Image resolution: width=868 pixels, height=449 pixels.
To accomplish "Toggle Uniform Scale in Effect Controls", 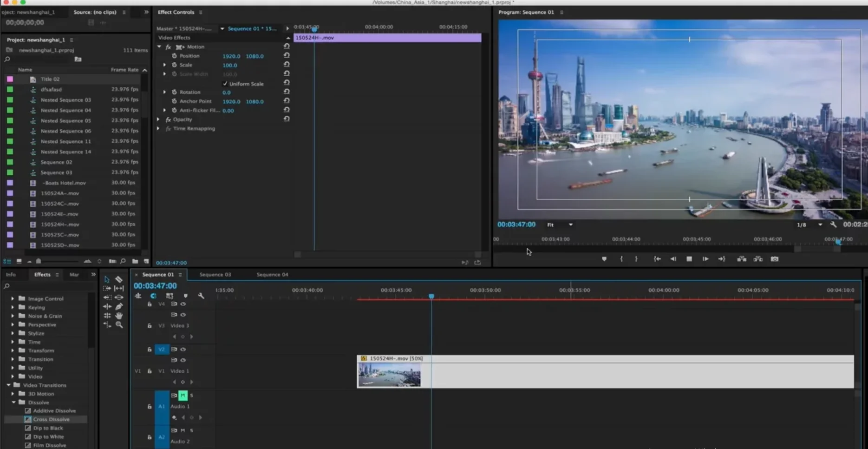I will point(225,84).
